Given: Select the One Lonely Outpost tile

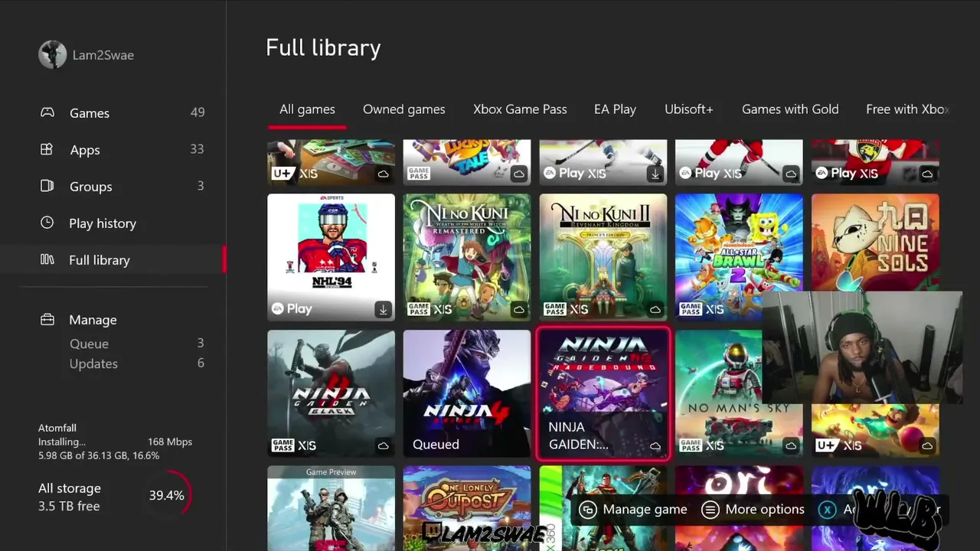Looking at the screenshot, I should point(467,508).
